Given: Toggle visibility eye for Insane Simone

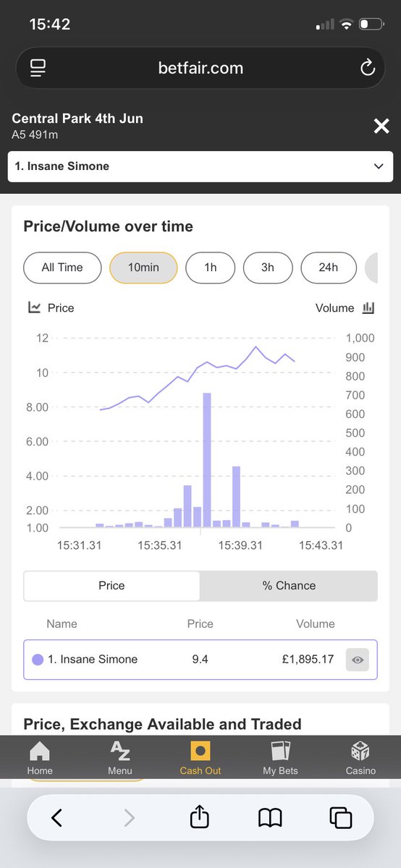Looking at the screenshot, I should (358, 660).
